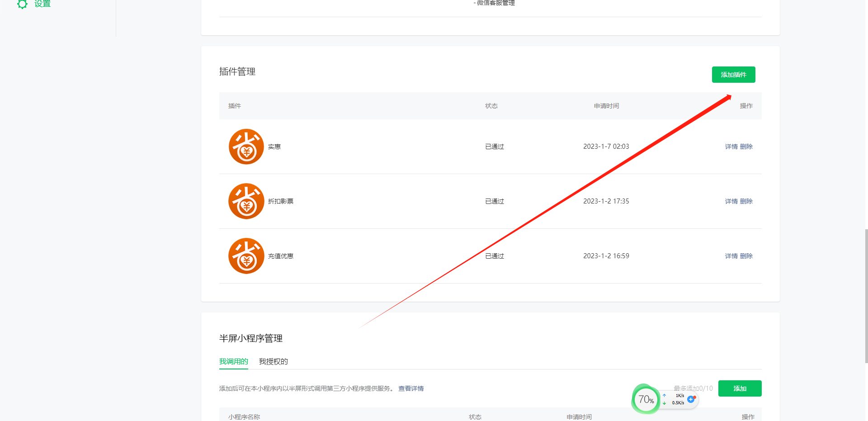868x421 pixels.
Task: Click the 设置 gear icon in sidebar
Action: coord(22,4)
